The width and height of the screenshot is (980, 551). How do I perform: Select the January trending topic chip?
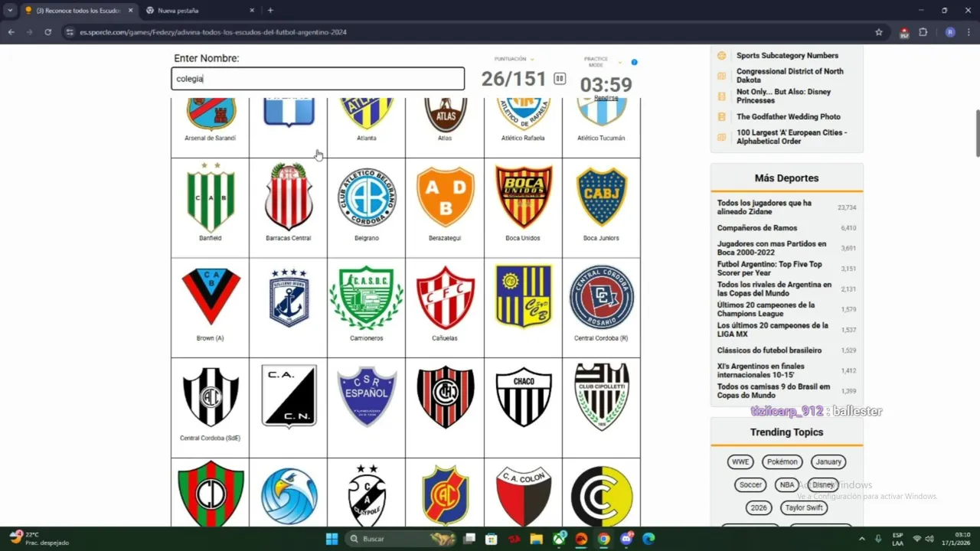coord(828,462)
